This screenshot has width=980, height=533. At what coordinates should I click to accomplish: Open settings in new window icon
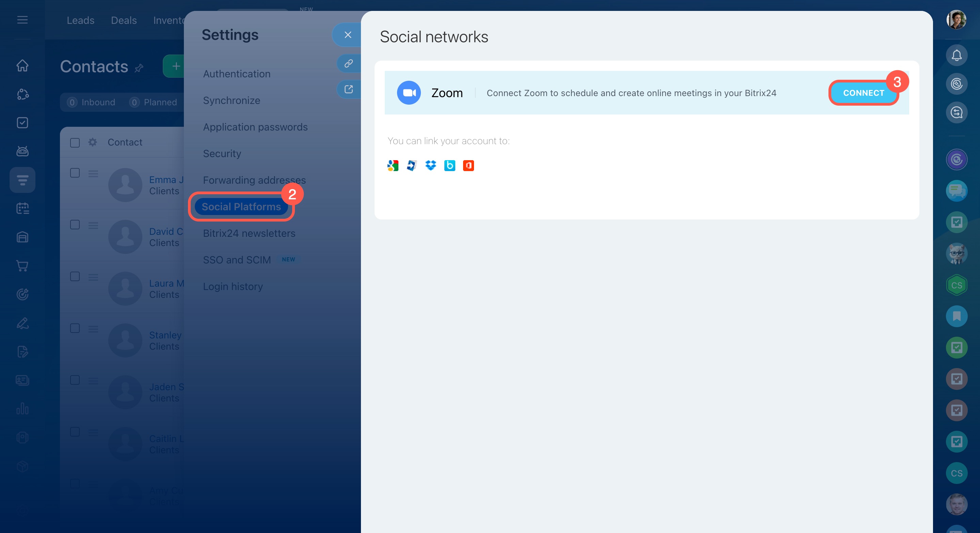(348, 90)
